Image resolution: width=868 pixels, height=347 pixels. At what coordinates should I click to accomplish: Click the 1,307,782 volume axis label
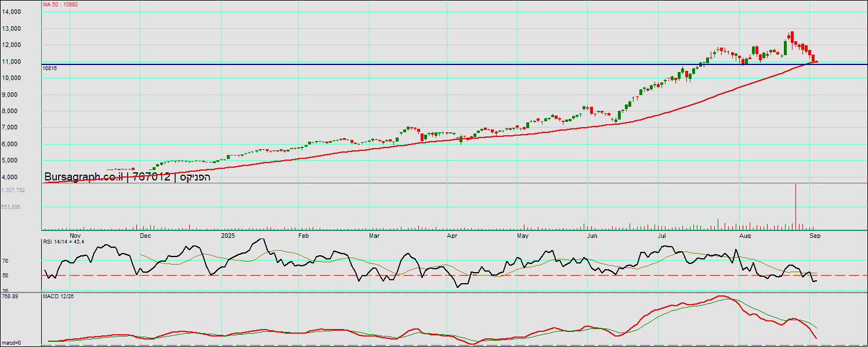13,190
